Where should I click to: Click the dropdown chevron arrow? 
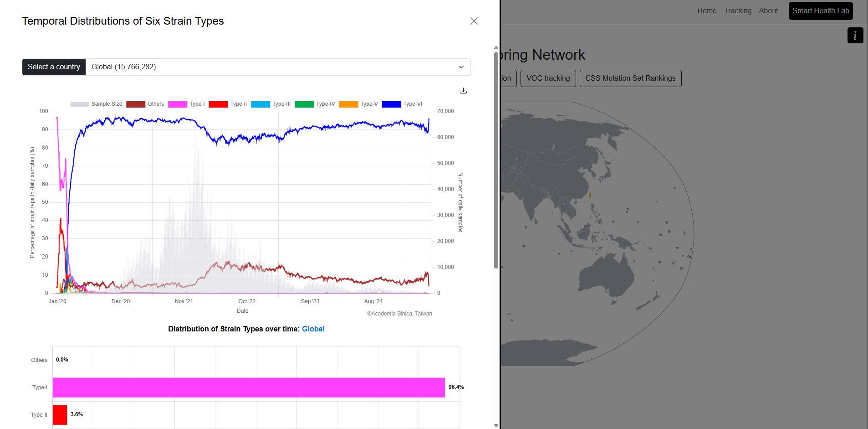coord(461,67)
